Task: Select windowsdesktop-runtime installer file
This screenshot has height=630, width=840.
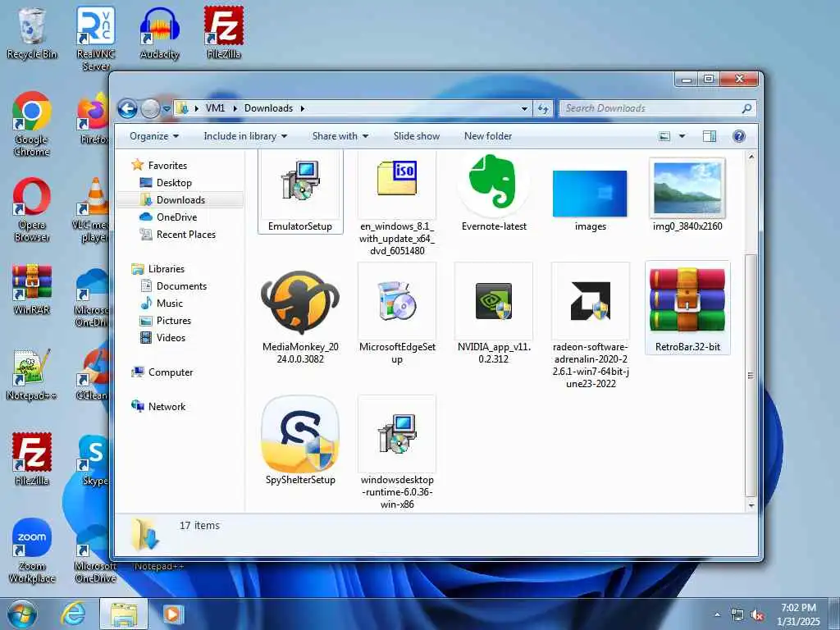Action: pos(396,453)
